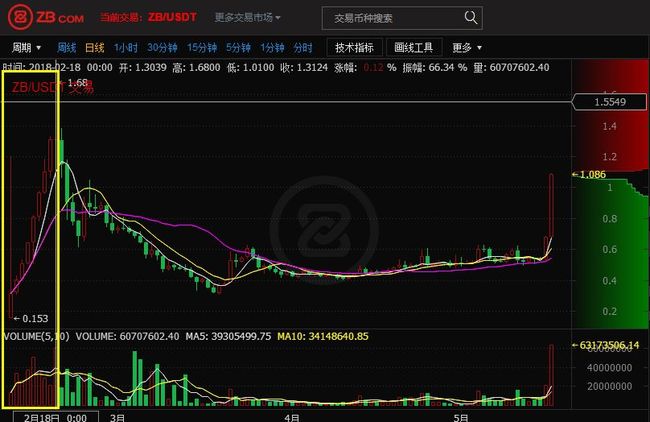Select the 1分钟 timeframe
650x422 pixels.
click(x=272, y=48)
